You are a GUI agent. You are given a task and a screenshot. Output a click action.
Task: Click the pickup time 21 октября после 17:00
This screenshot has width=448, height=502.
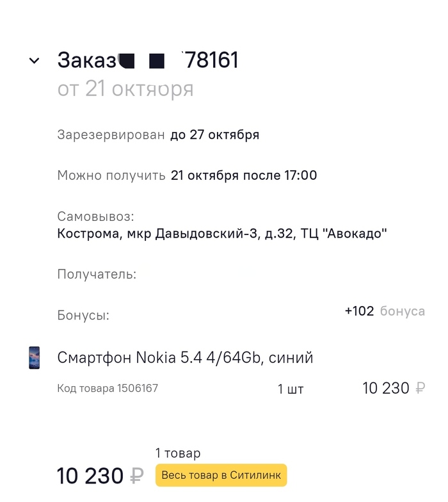pos(244,175)
